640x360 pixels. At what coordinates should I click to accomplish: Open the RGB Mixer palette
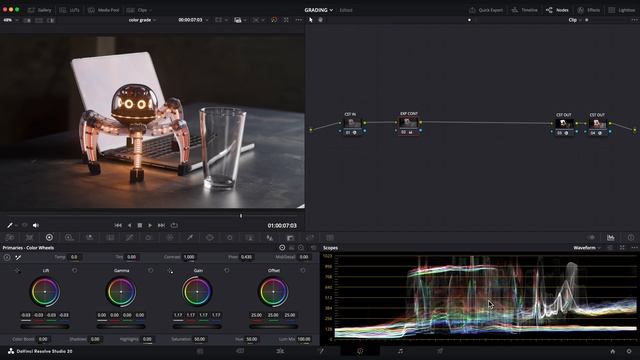click(89, 238)
